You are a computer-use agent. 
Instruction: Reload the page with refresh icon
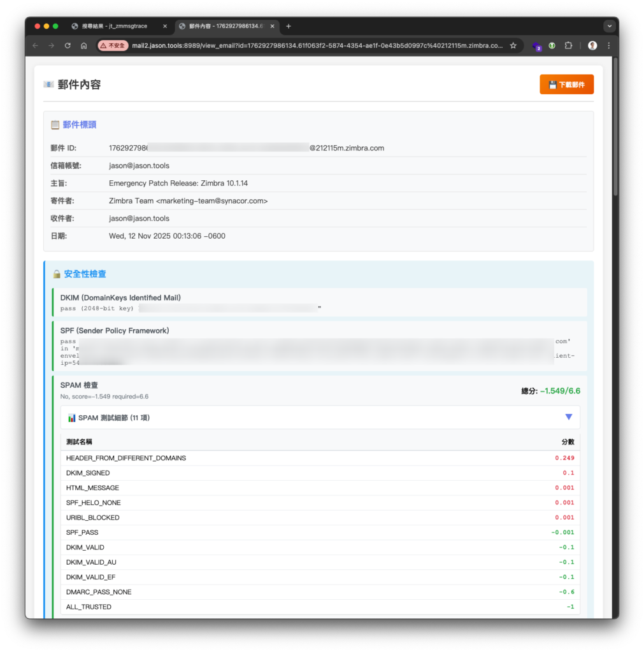(x=68, y=46)
